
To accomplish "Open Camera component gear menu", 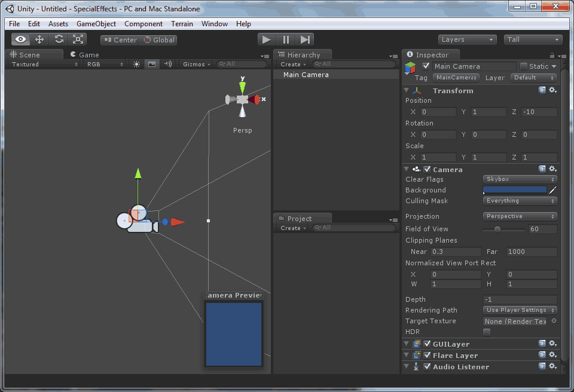I will (x=552, y=169).
